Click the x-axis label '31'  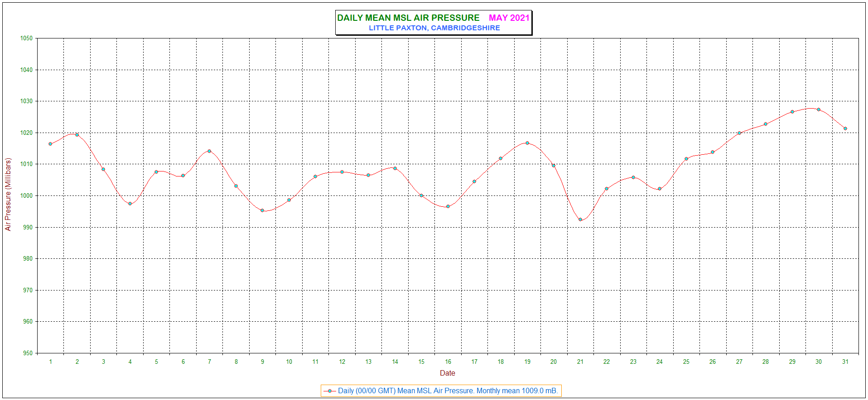[845, 362]
